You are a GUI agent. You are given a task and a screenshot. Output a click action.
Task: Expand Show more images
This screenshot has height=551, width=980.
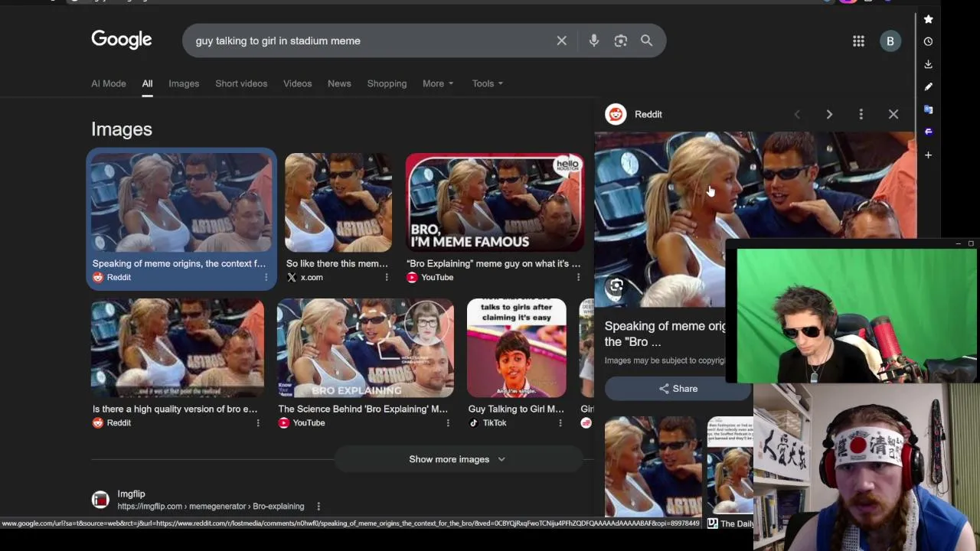[457, 459]
